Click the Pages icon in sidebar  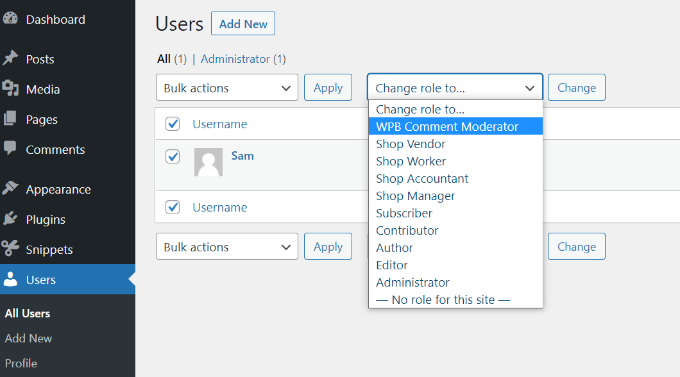(10, 118)
